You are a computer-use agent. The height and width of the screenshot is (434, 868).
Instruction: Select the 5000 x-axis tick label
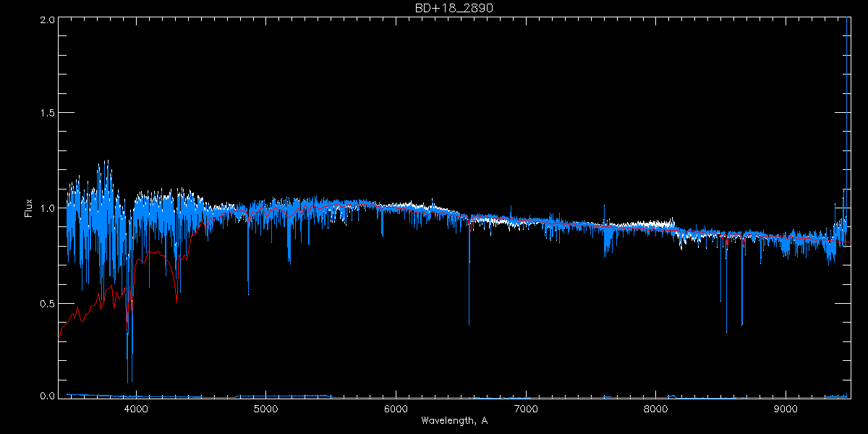265,408
